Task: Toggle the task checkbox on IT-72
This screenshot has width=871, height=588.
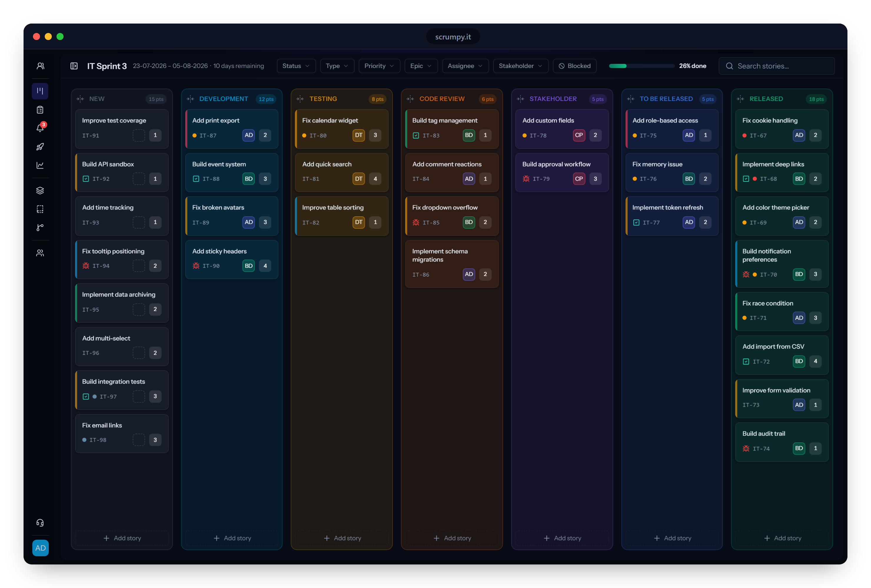Action: [746, 361]
